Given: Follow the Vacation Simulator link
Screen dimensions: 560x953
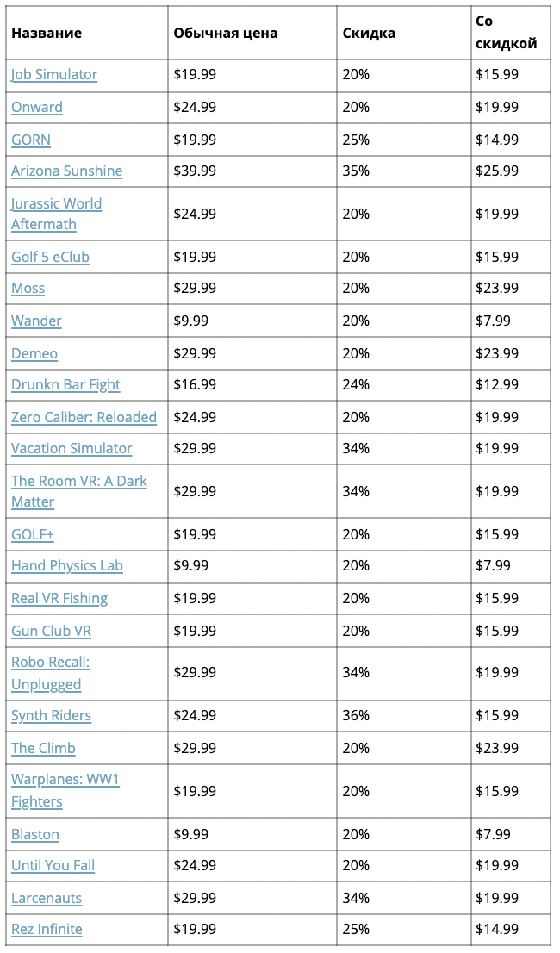Looking at the screenshot, I should tap(72, 448).
